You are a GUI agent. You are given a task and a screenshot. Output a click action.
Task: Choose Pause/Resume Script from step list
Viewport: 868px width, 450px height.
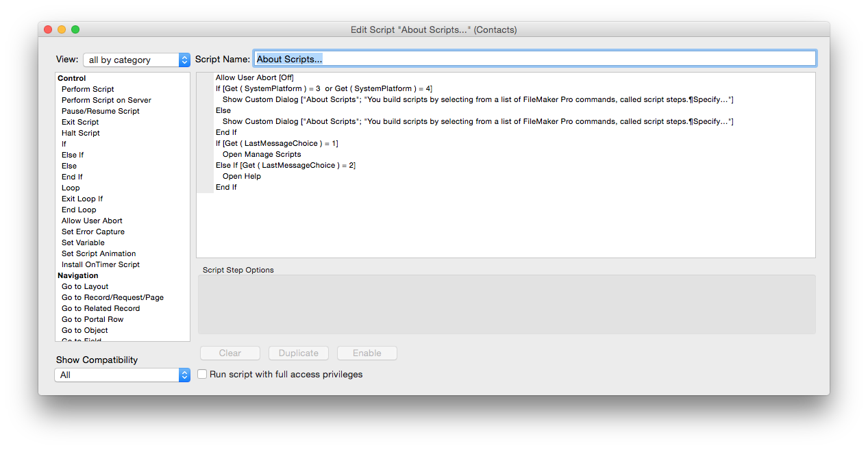click(100, 111)
